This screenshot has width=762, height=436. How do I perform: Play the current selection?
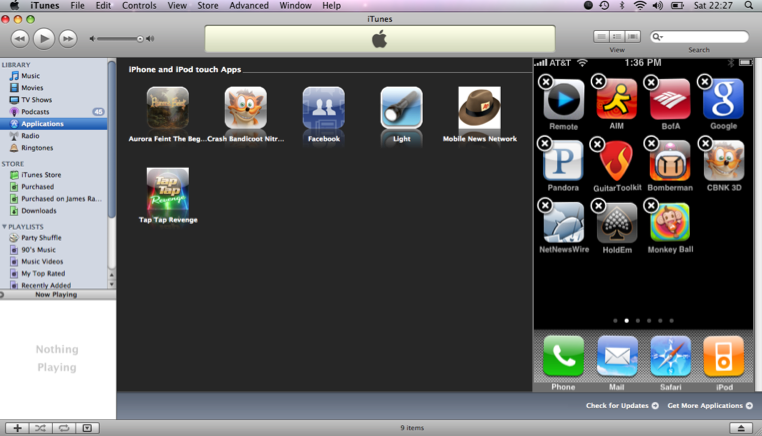pyautogui.click(x=44, y=38)
